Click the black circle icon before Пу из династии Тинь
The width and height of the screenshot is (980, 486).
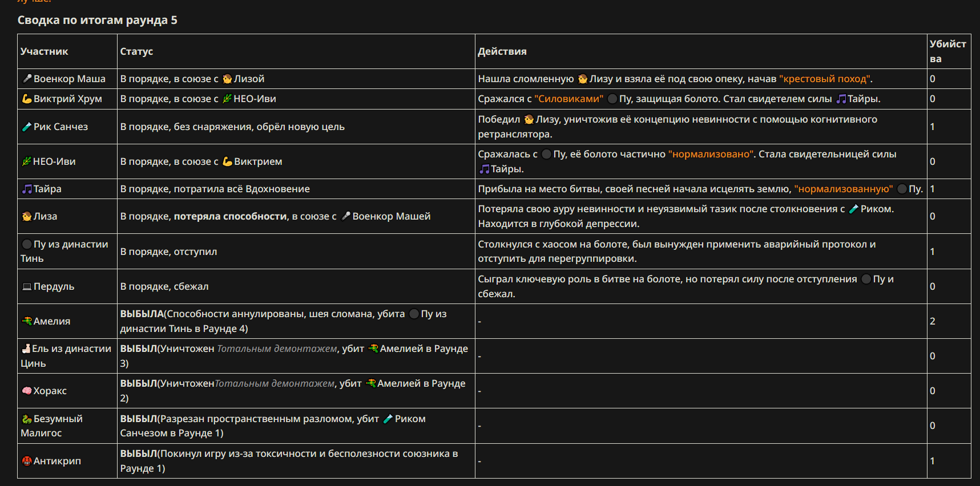coord(27,244)
